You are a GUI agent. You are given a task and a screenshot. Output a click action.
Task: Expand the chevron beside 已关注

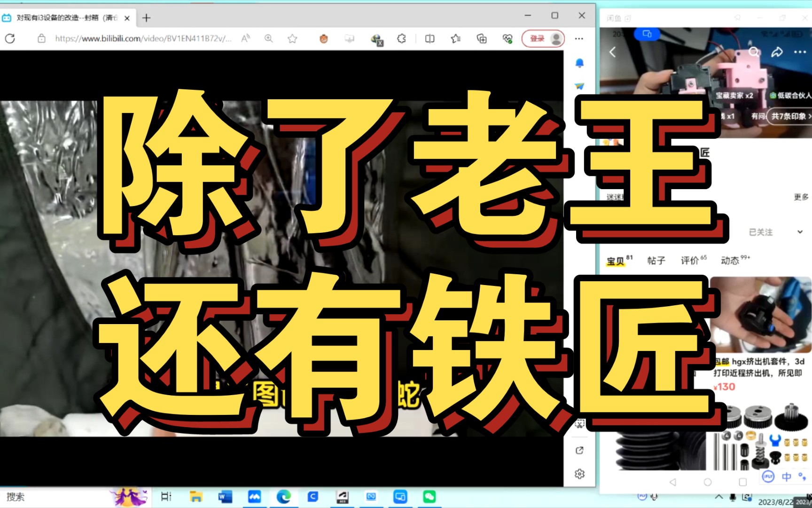coord(800,232)
